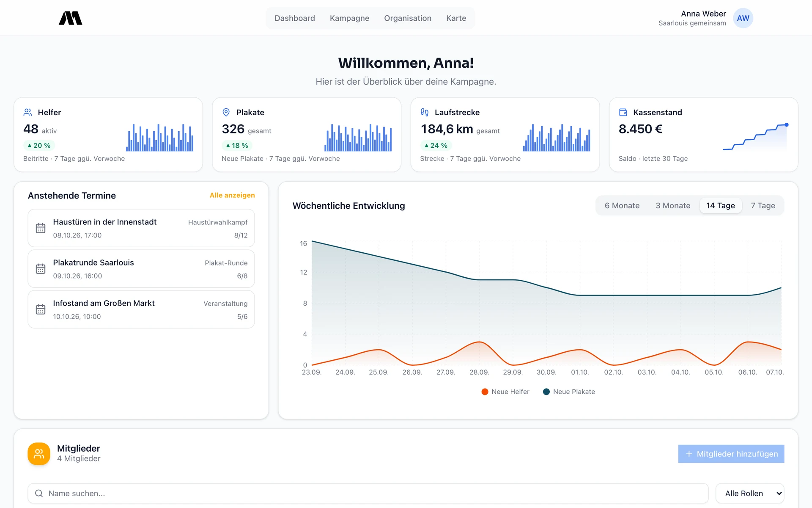Click the Helfer people icon
812x508 pixels.
coord(27,112)
